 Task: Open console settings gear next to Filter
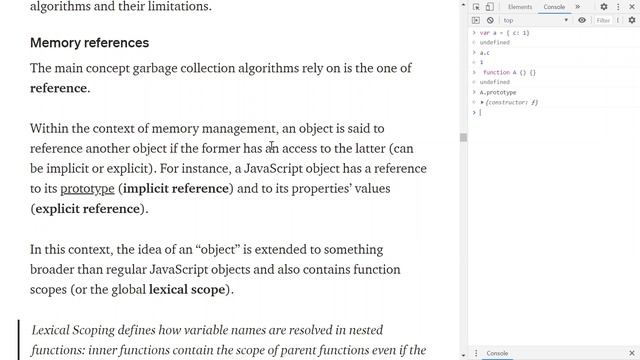[x=632, y=20]
